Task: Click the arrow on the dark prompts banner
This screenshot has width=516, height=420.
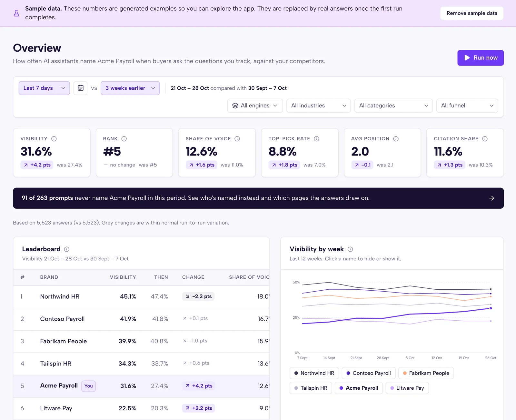Action: pyautogui.click(x=492, y=198)
